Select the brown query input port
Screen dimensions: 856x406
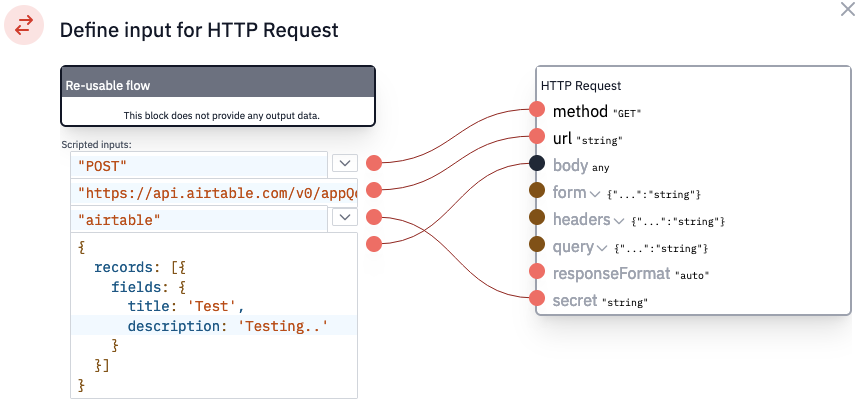pos(537,244)
